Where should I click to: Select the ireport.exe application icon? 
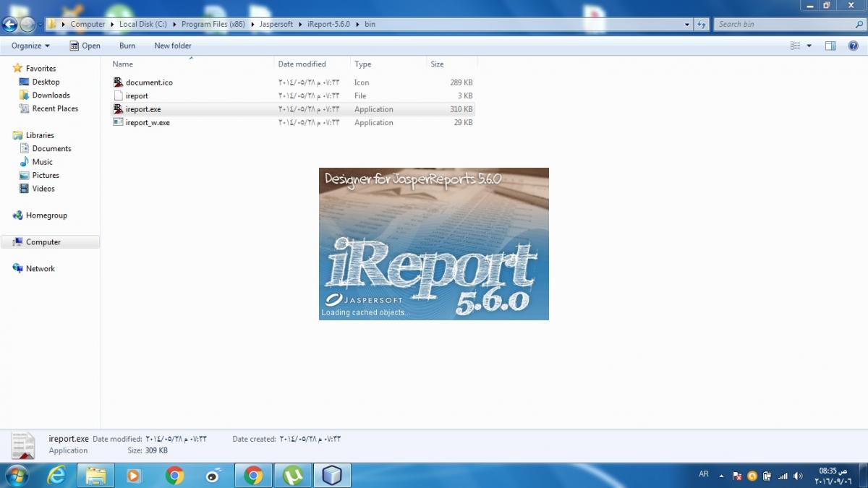(x=118, y=108)
